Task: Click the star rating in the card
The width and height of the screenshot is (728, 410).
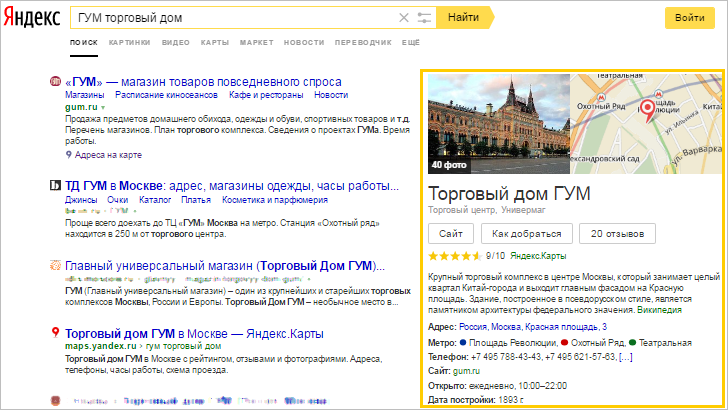Action: (455, 256)
